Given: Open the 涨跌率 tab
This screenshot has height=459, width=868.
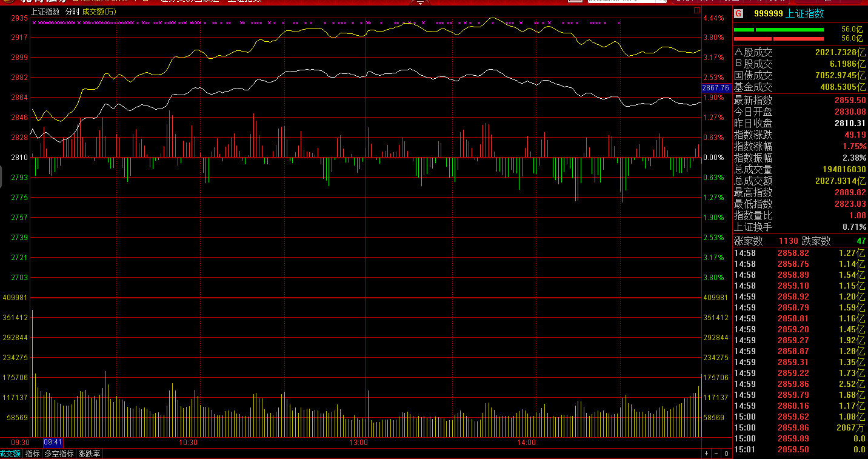Looking at the screenshot, I should click(89, 454).
